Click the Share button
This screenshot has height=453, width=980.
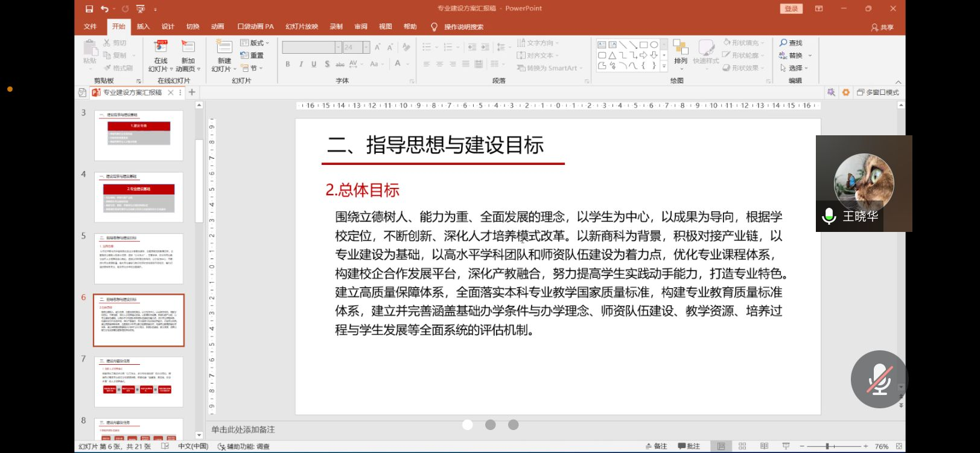[x=882, y=27]
